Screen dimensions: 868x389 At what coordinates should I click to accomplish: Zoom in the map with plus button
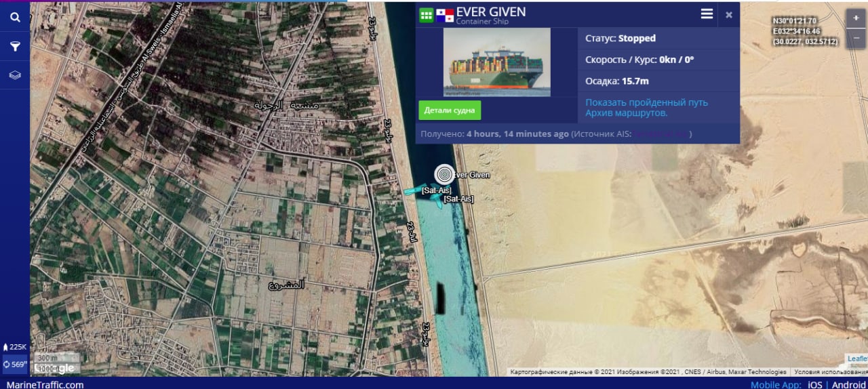[x=856, y=18]
